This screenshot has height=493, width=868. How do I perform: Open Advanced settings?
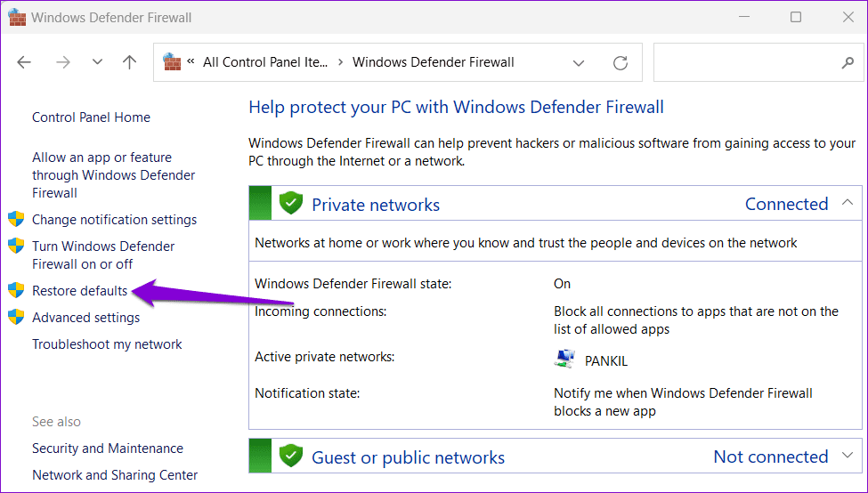85,318
